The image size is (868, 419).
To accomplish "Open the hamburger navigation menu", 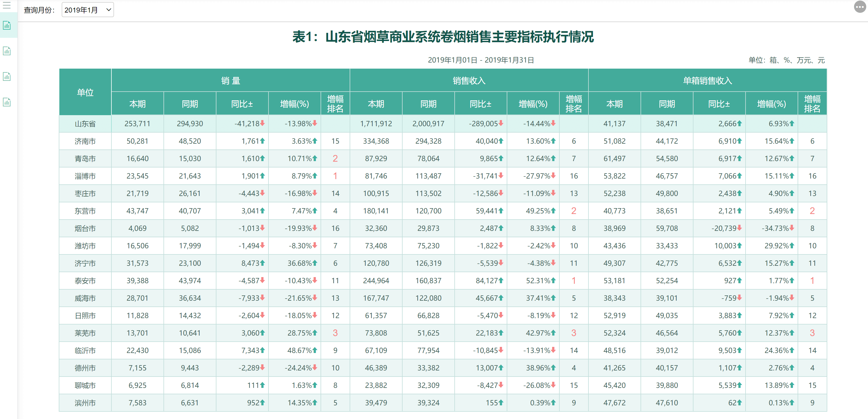I will click(x=7, y=6).
